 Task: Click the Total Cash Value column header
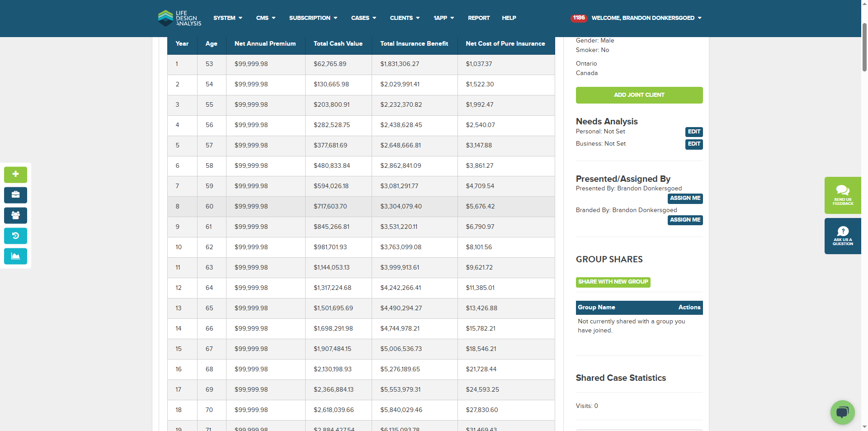[338, 44]
